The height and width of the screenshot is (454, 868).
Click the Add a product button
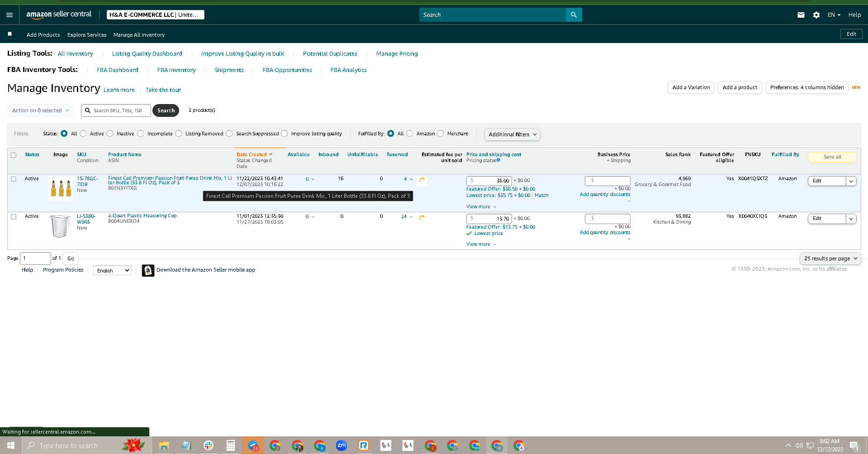coord(740,87)
